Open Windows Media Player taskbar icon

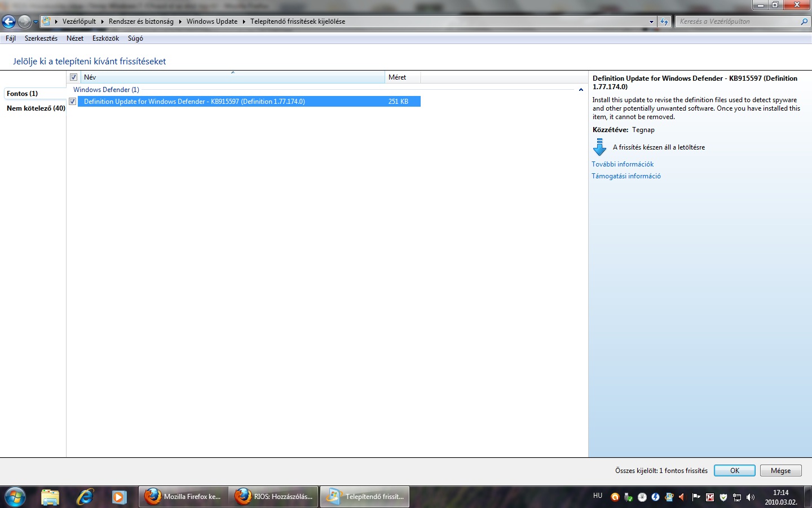tap(118, 497)
